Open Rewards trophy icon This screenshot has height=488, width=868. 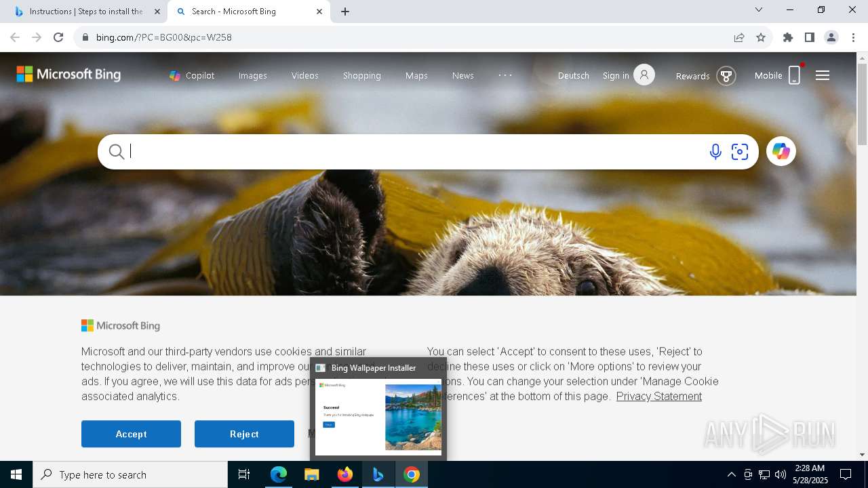coord(726,76)
